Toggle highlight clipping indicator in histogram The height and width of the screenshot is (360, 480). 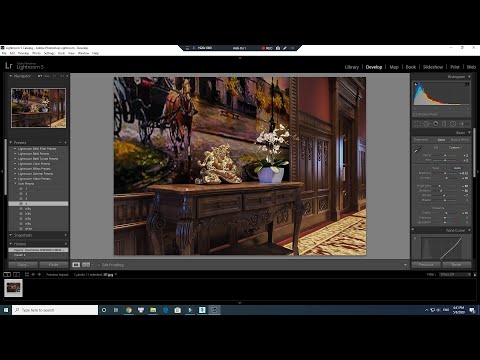click(467, 84)
